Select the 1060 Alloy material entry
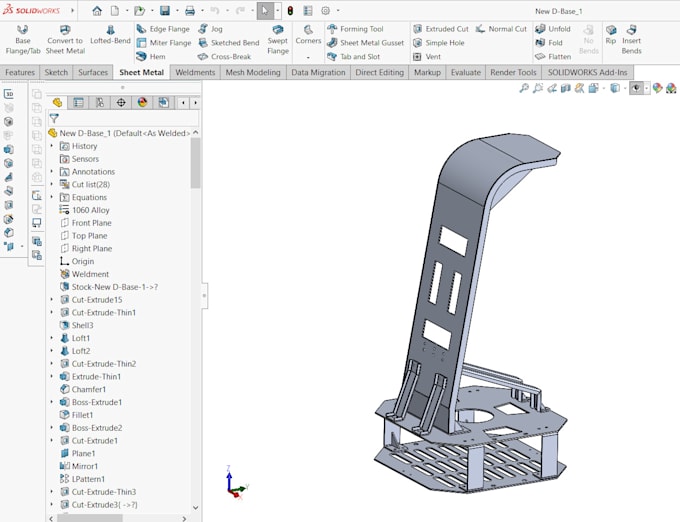This screenshot has height=522, width=680. point(85,210)
